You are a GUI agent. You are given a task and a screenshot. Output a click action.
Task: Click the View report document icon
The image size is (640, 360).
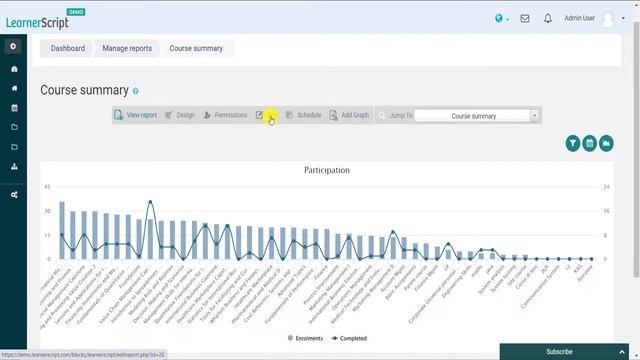[x=118, y=115]
